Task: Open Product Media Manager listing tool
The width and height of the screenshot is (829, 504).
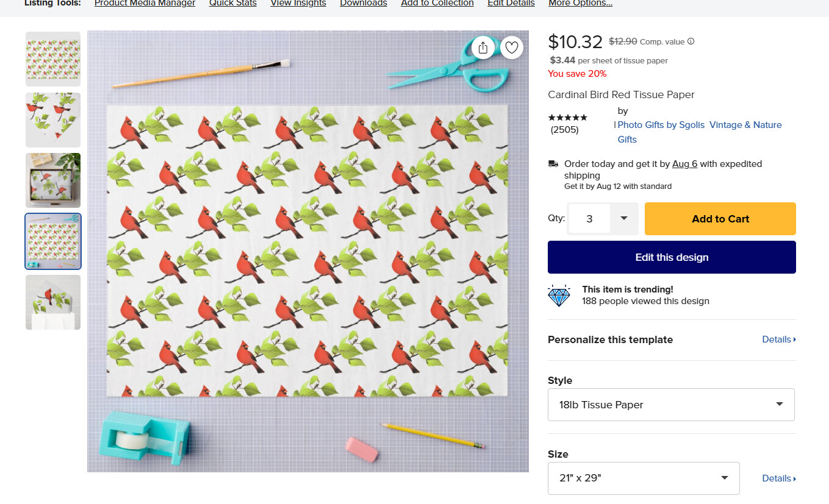Action: pos(145,4)
